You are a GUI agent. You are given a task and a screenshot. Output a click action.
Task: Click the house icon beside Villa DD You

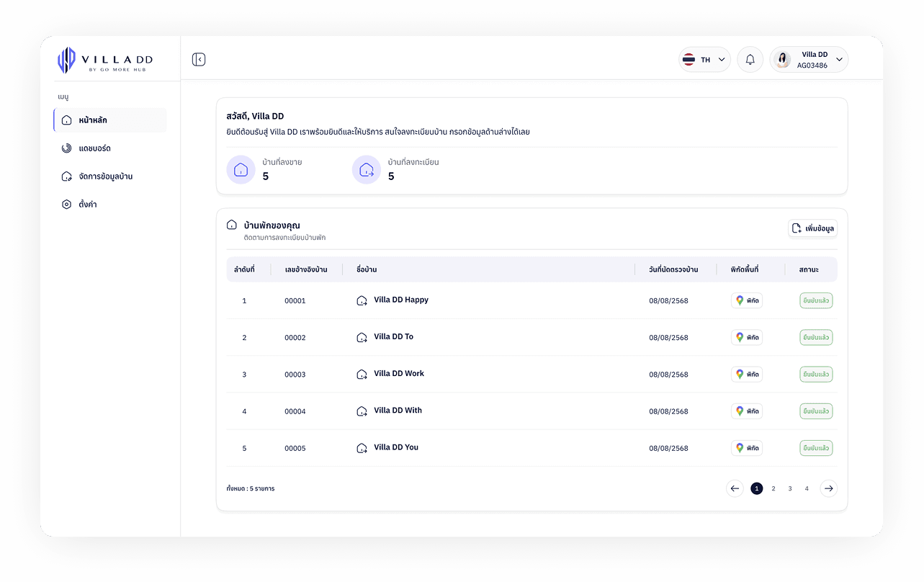pos(362,448)
